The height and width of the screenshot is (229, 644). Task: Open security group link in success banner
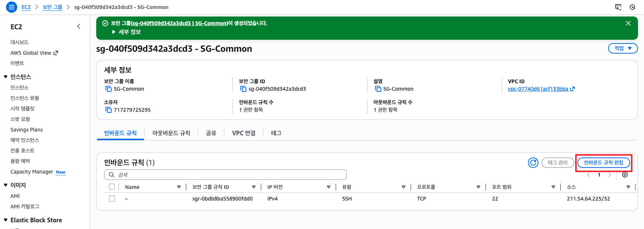(x=179, y=23)
